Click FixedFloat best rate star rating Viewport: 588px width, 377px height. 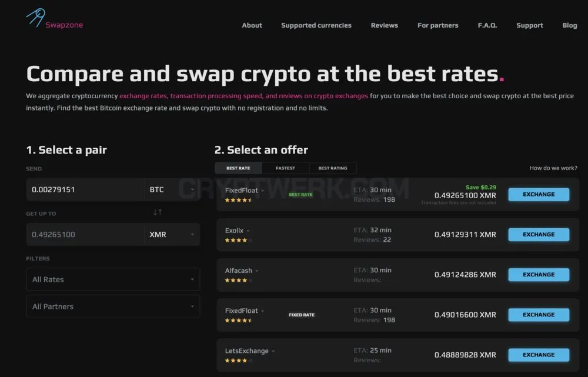tap(239, 201)
